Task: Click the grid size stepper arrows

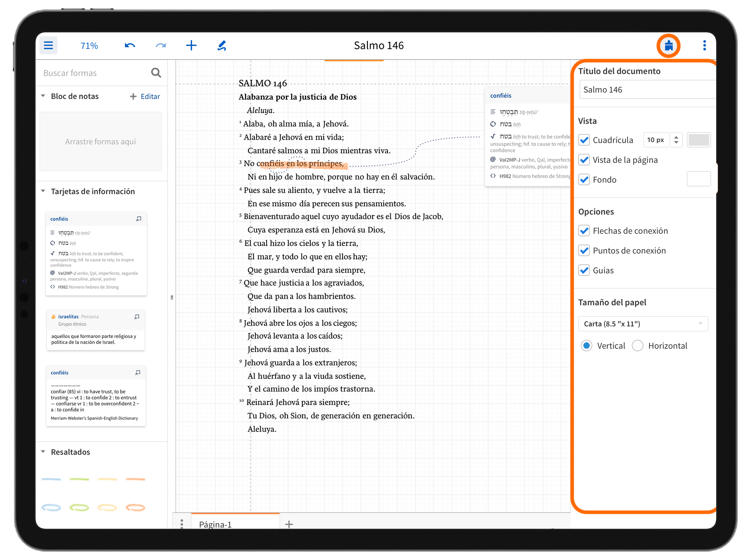Action: coord(676,140)
